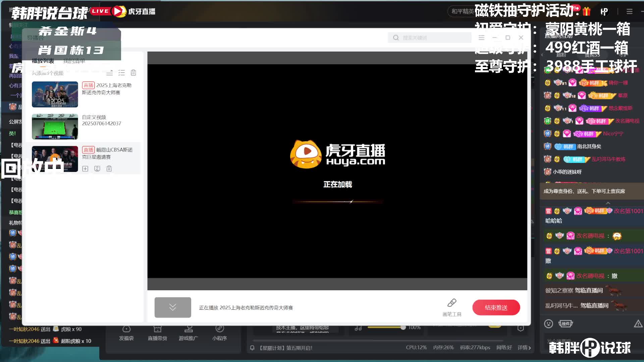
Task: Select 2025上海老克勒斯诺克传奇大师赛 thumbnail
Action: click(x=55, y=94)
